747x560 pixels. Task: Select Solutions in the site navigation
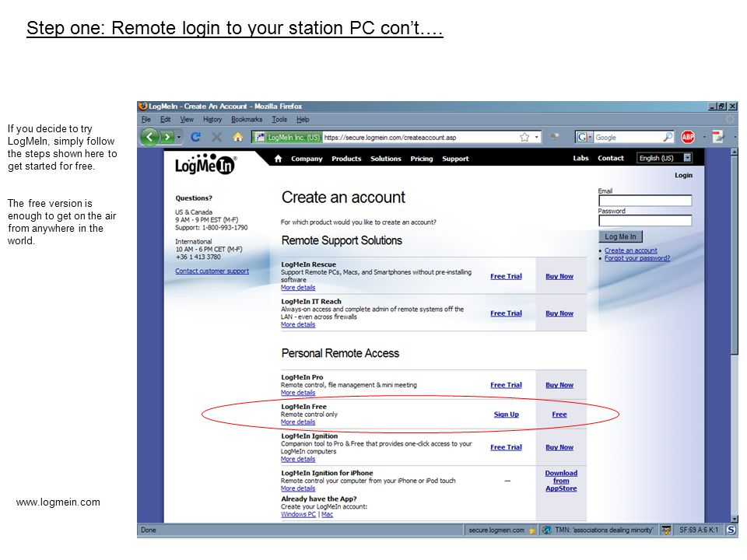tap(386, 159)
